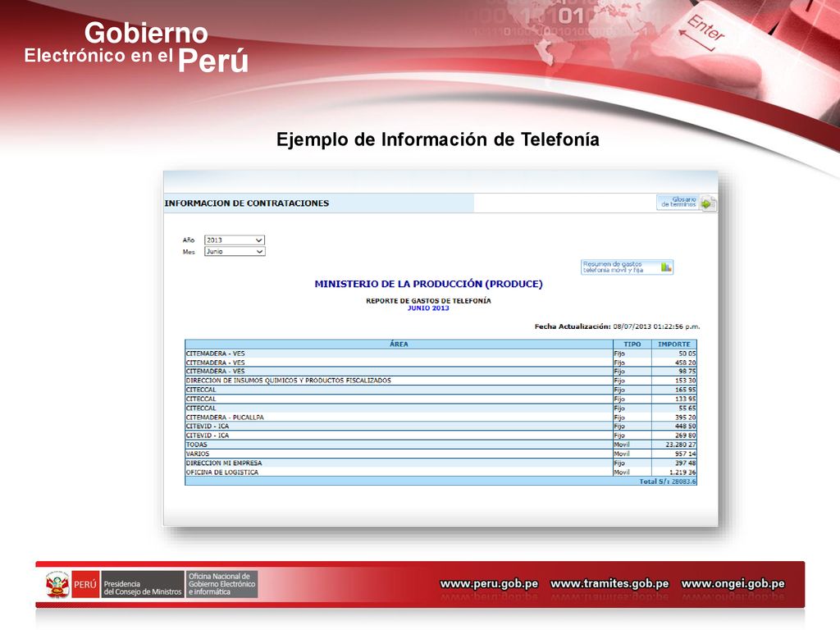840x630 pixels.
Task: Click the Glosario de términos button
Action: (x=678, y=203)
